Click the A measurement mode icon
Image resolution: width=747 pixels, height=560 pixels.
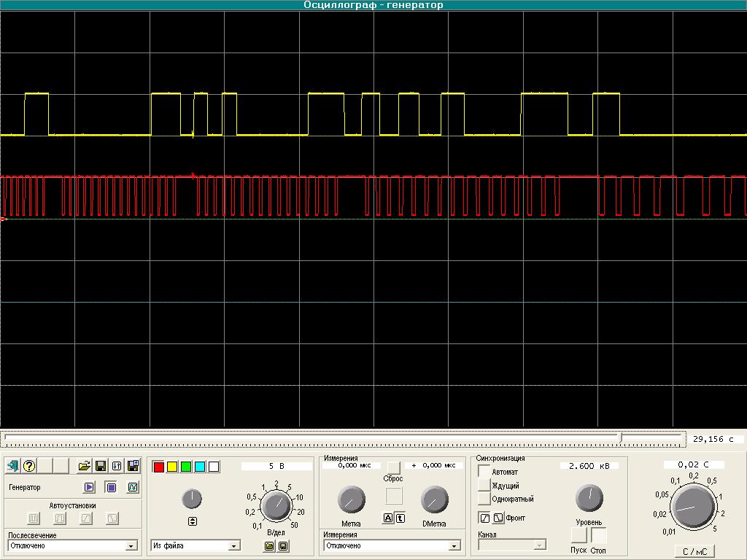coord(388,518)
